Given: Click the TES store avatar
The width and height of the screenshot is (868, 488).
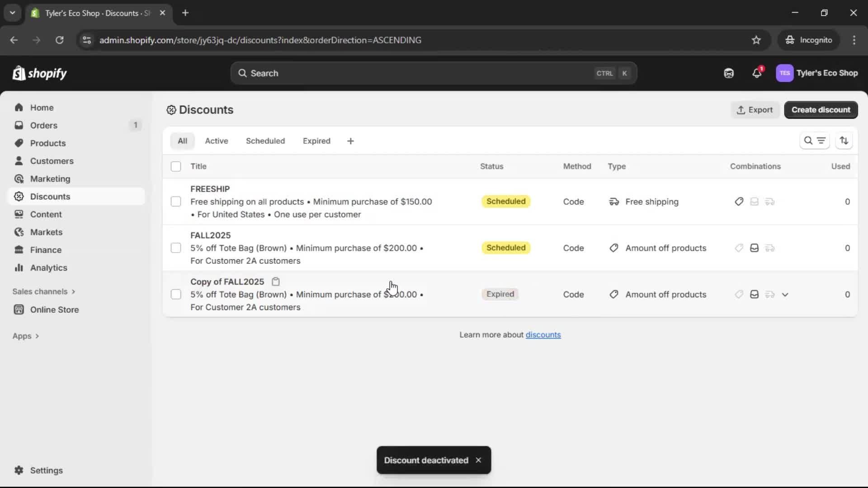Looking at the screenshot, I should click(785, 73).
